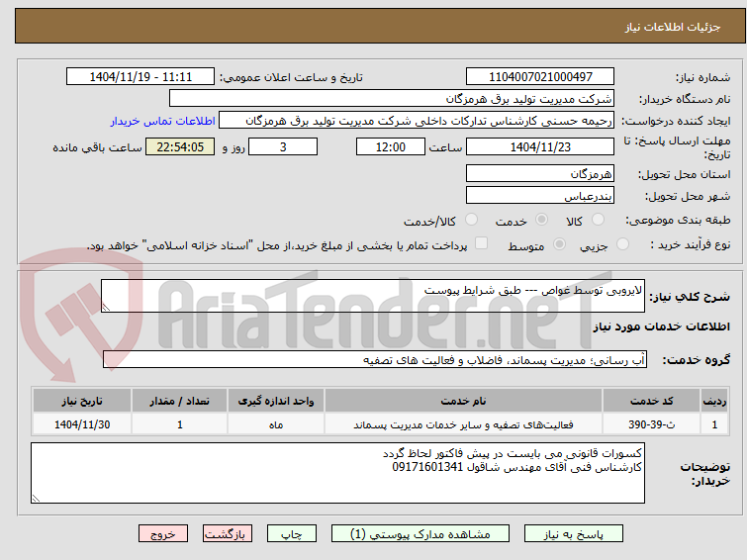The width and height of the screenshot is (747, 560).
Task: Click the buyer notes textarea
Action: (337, 473)
